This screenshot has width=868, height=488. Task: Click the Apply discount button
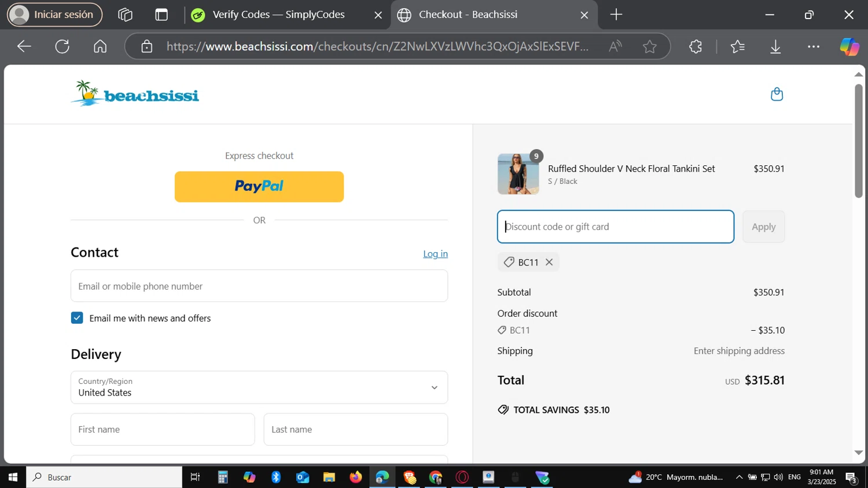coord(763,227)
